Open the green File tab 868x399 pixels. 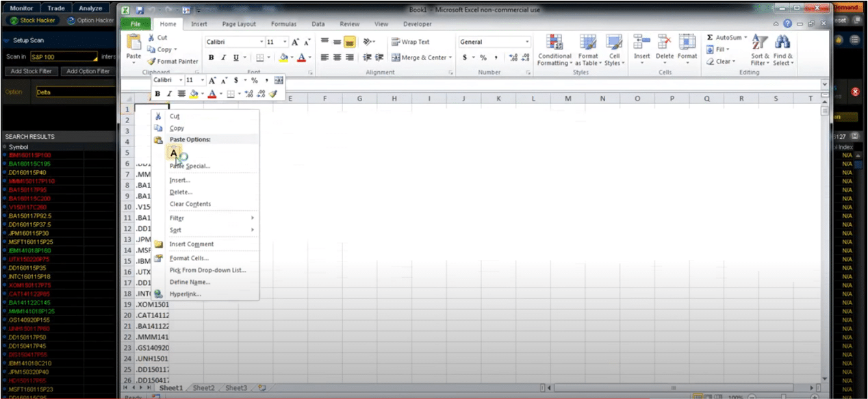[x=136, y=24]
